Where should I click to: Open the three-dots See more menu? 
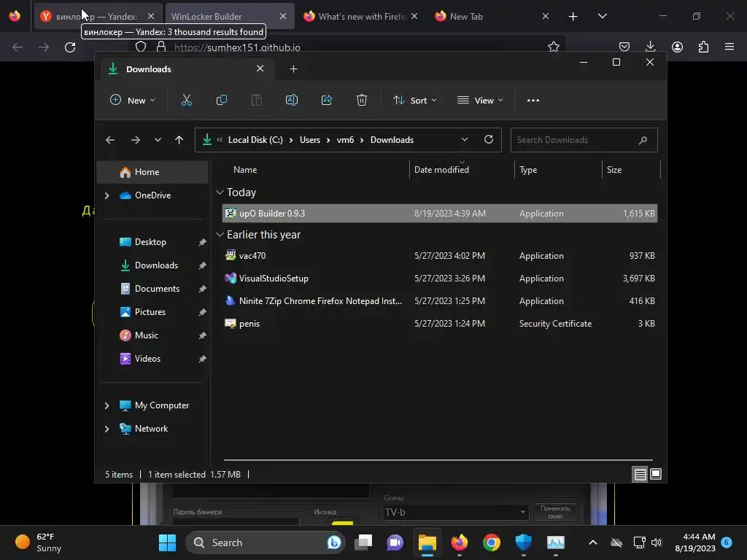[x=533, y=101]
